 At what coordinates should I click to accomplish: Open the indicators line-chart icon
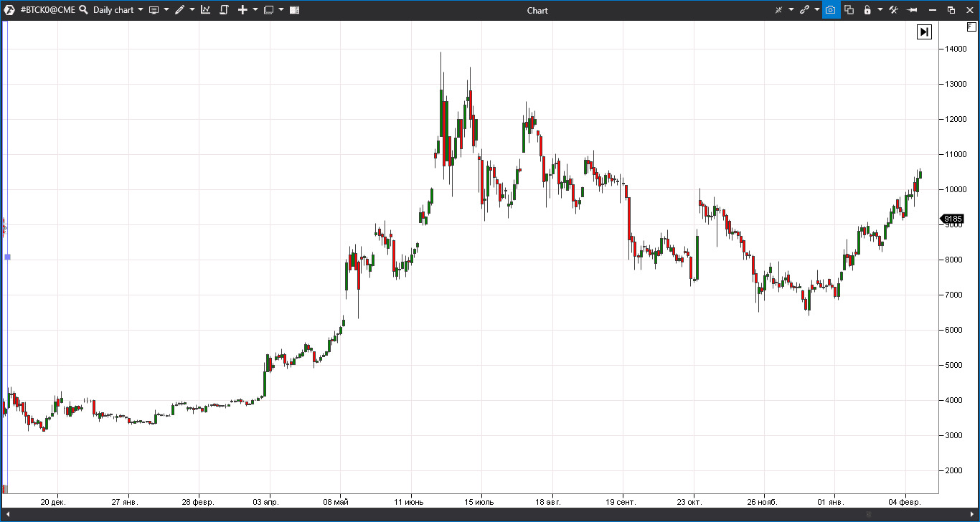click(x=205, y=10)
